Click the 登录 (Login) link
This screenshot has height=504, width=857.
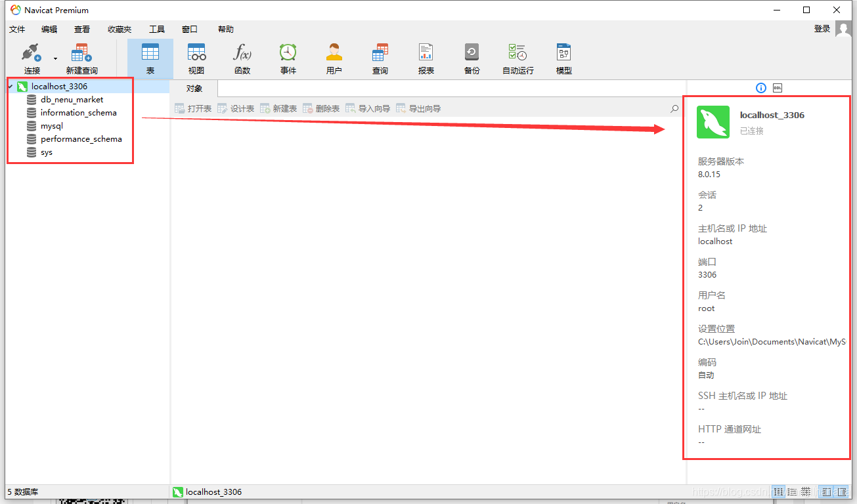[822, 29]
